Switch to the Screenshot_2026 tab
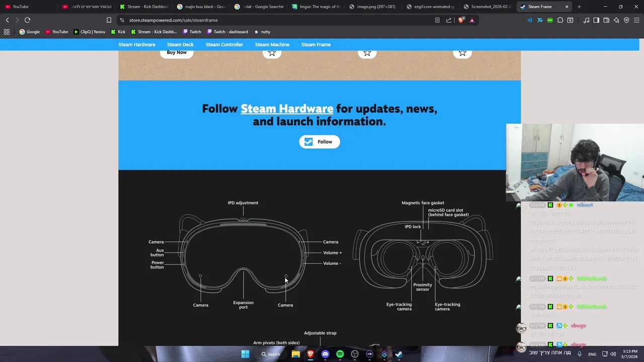The height and width of the screenshot is (362, 644). coord(488,7)
